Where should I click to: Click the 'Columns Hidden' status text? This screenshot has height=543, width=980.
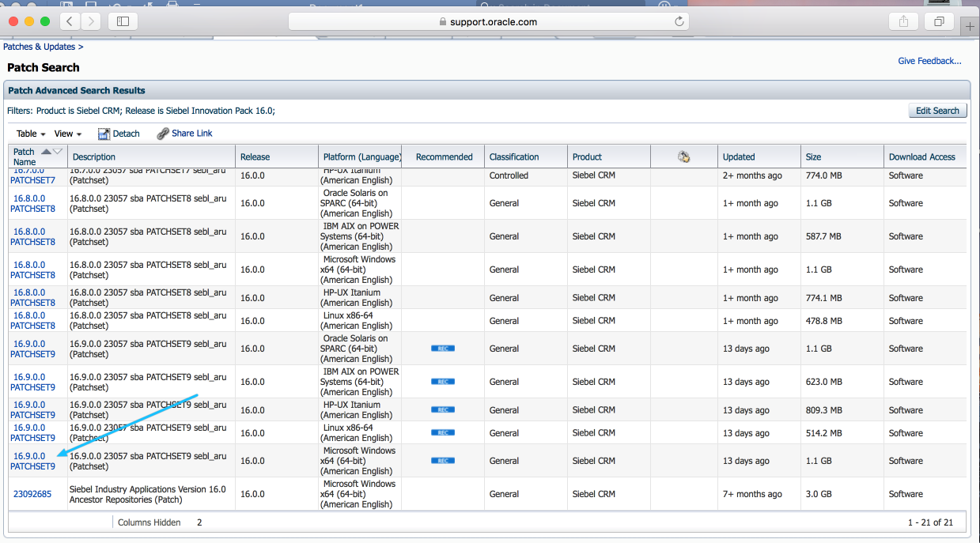pyautogui.click(x=149, y=522)
